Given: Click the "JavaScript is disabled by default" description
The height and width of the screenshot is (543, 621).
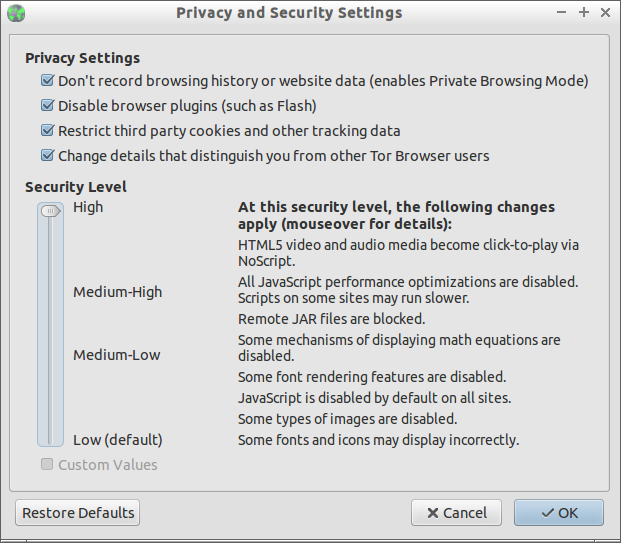Looking at the screenshot, I should (x=375, y=398).
